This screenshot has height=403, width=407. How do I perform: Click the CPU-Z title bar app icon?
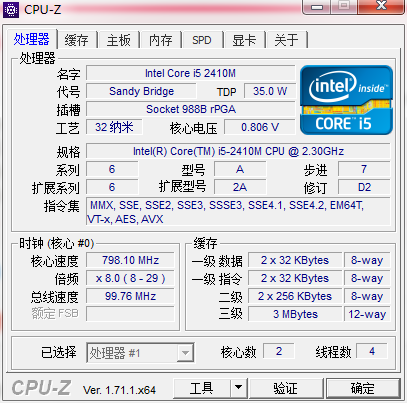(11, 10)
